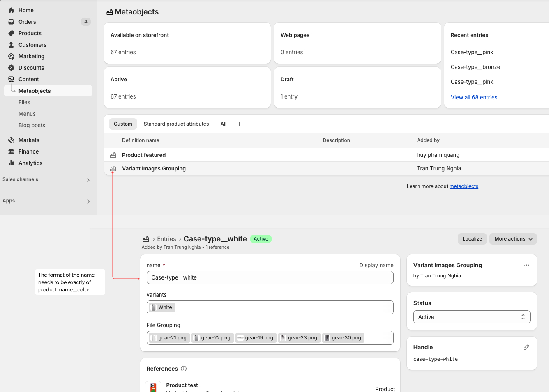Open the More actions dropdown

[513, 239]
